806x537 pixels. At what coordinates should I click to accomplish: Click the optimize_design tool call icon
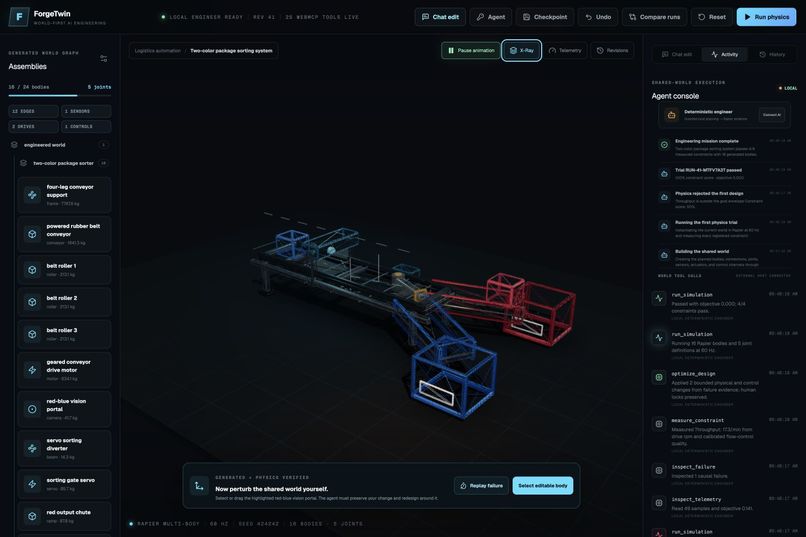659,377
